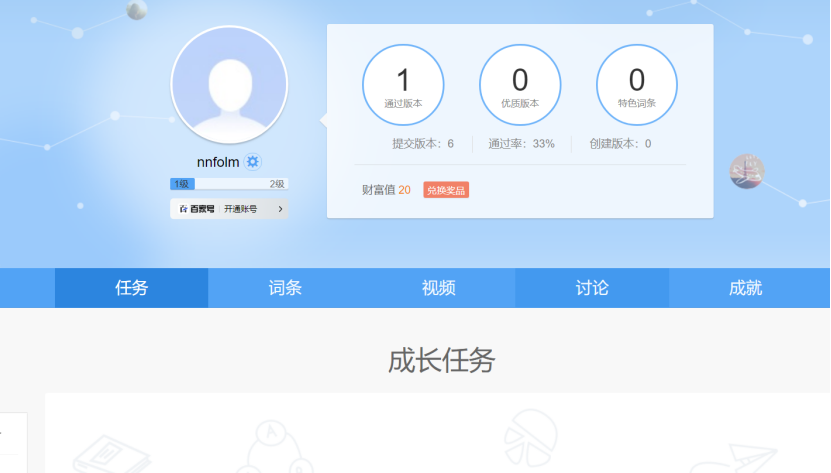Viewport: 831px width, 473px height.
Task: Click the 成长任务 heading
Action: click(x=441, y=361)
